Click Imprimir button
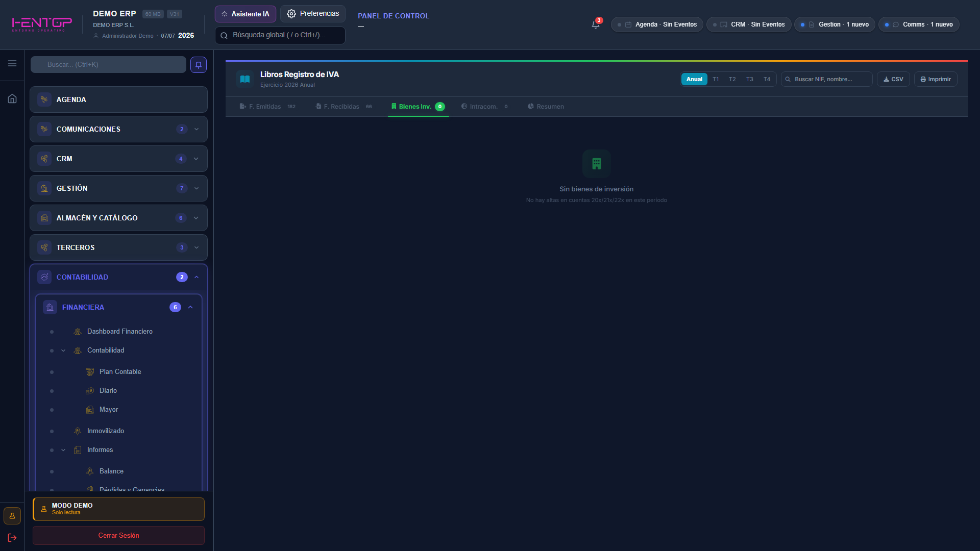The height and width of the screenshot is (551, 980). click(936, 79)
